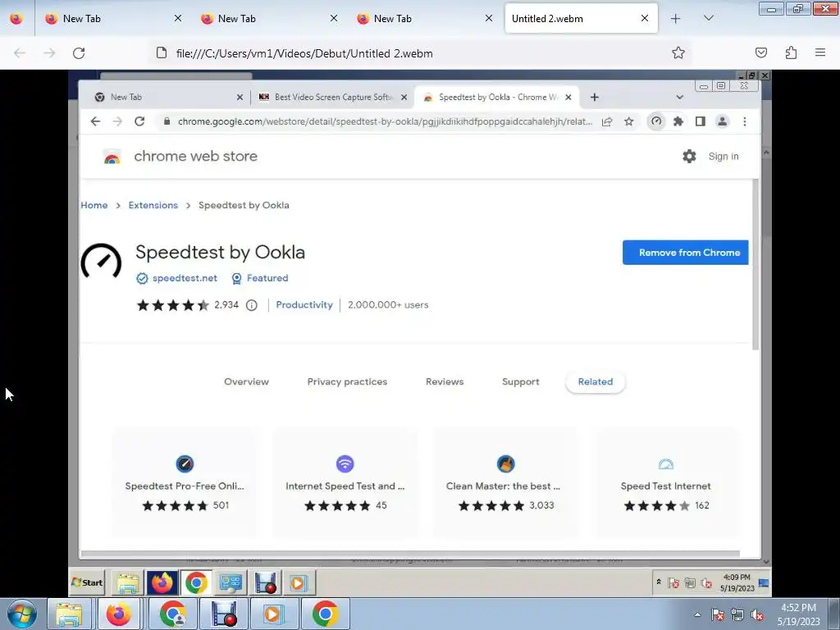Click Chrome three-dot menu icon

point(745,121)
